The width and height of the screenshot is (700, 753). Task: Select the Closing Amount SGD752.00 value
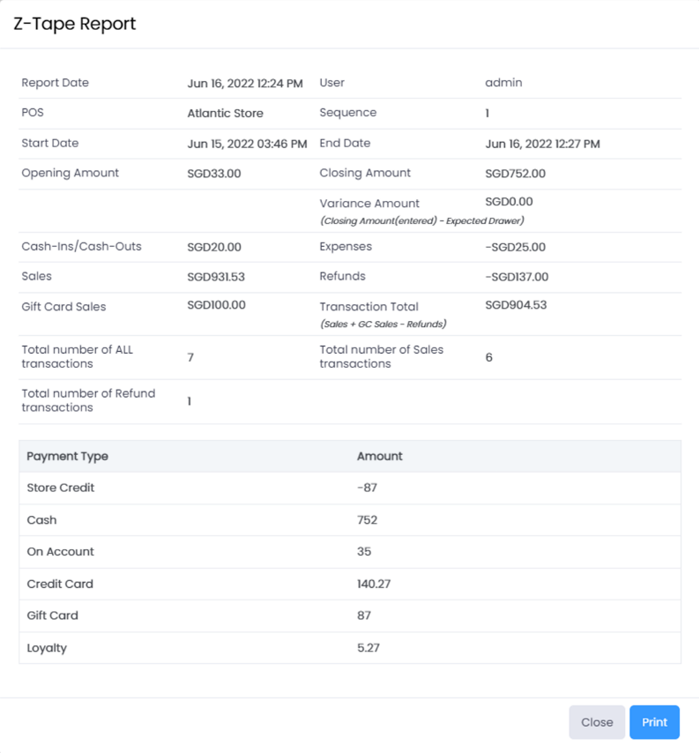click(x=515, y=174)
